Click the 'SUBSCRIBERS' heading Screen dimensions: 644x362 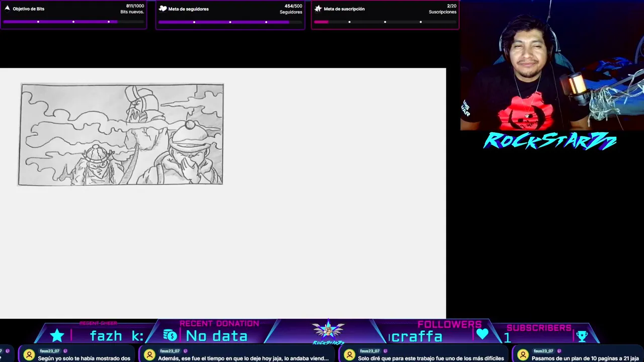pyautogui.click(x=539, y=328)
